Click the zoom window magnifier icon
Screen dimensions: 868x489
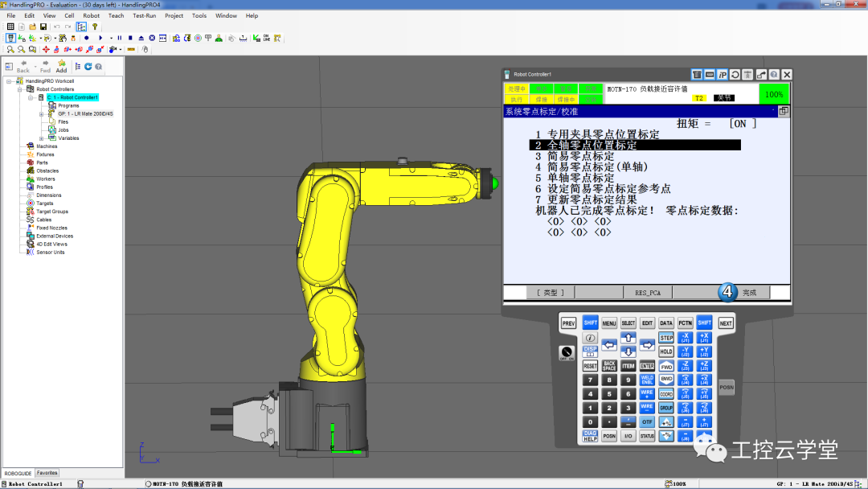click(33, 49)
